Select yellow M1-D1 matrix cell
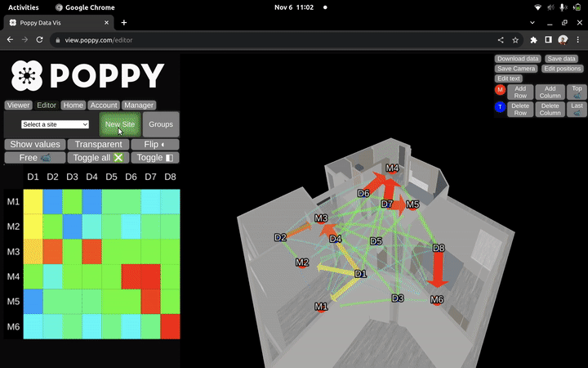Viewport: 588px width, 368px height. pyautogui.click(x=33, y=202)
